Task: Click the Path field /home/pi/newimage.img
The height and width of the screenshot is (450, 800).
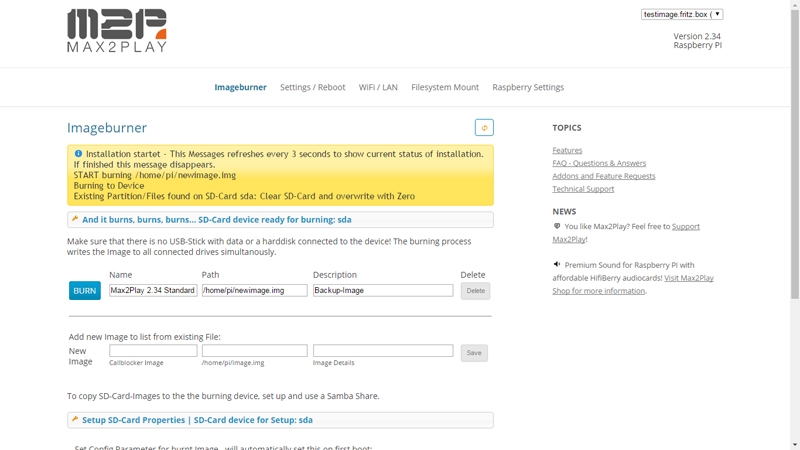Action: click(x=255, y=290)
